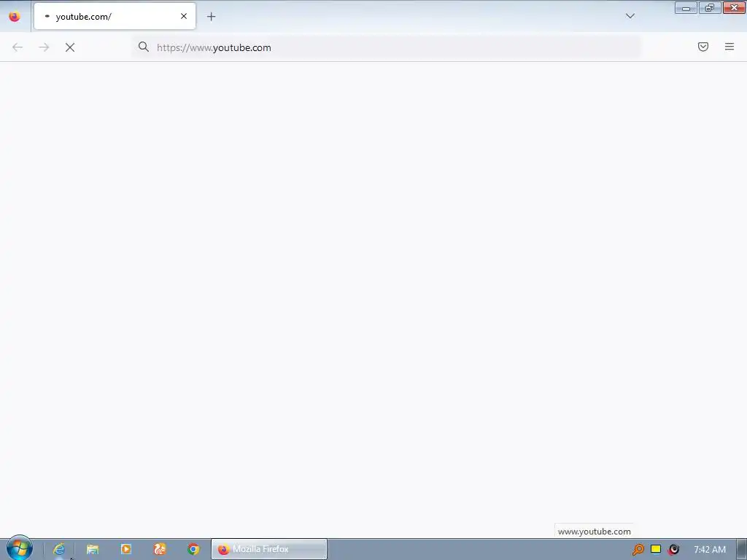Open the clock showing 7:42 AM

710,550
